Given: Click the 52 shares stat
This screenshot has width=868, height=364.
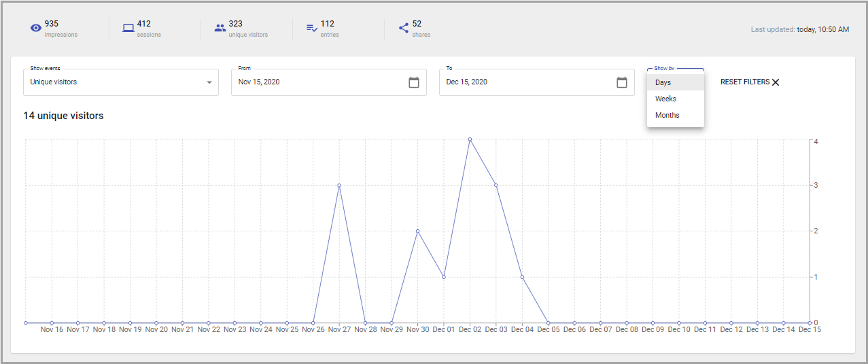Looking at the screenshot, I should pyautogui.click(x=415, y=29).
